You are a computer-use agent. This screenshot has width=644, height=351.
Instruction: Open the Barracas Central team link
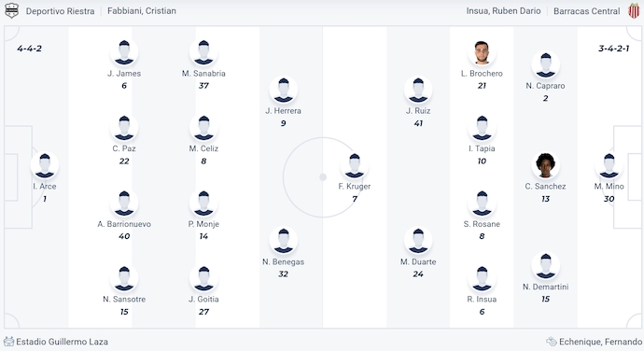pos(586,11)
